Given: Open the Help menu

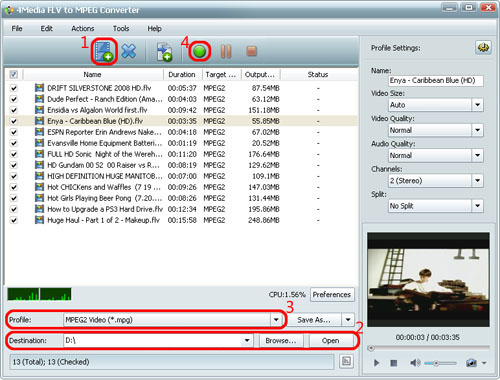Looking at the screenshot, I should pos(154,28).
